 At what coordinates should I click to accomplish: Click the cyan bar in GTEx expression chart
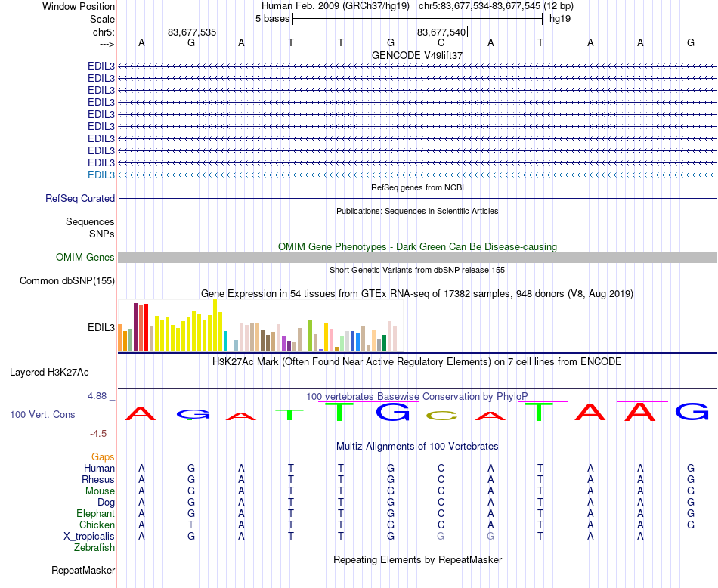pos(225,341)
